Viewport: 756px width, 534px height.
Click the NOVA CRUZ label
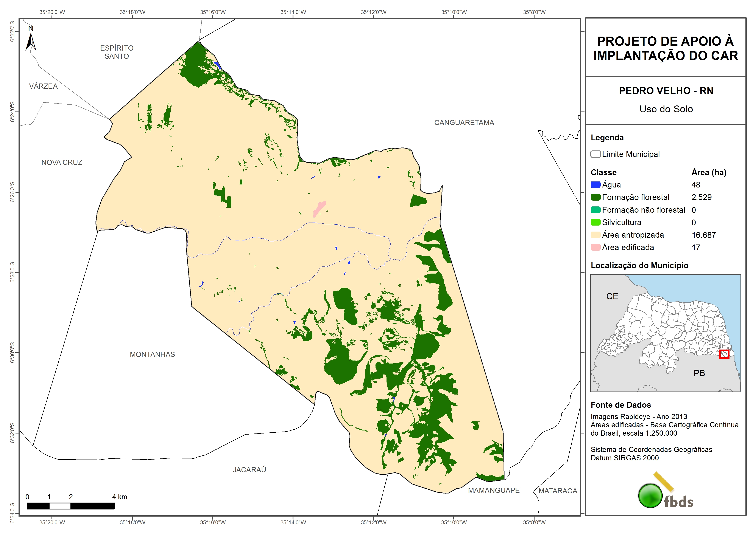[x=62, y=162]
